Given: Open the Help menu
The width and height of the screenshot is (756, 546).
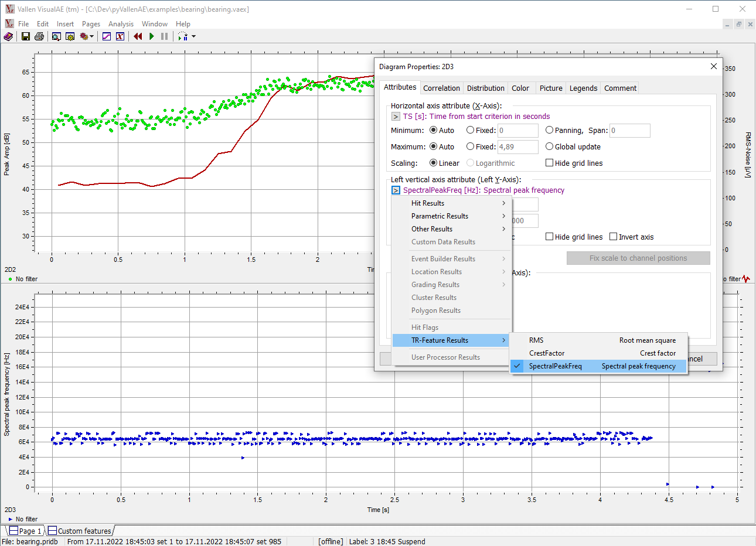Looking at the screenshot, I should [x=183, y=24].
